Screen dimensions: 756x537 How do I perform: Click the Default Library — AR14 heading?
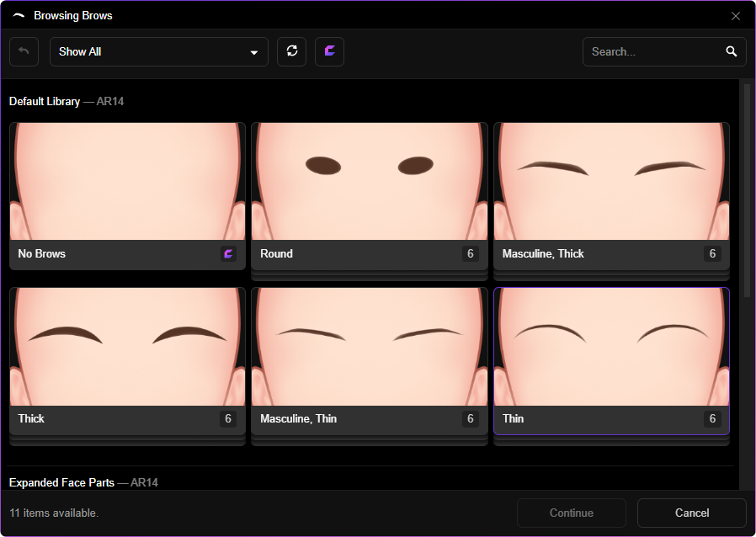click(x=67, y=101)
